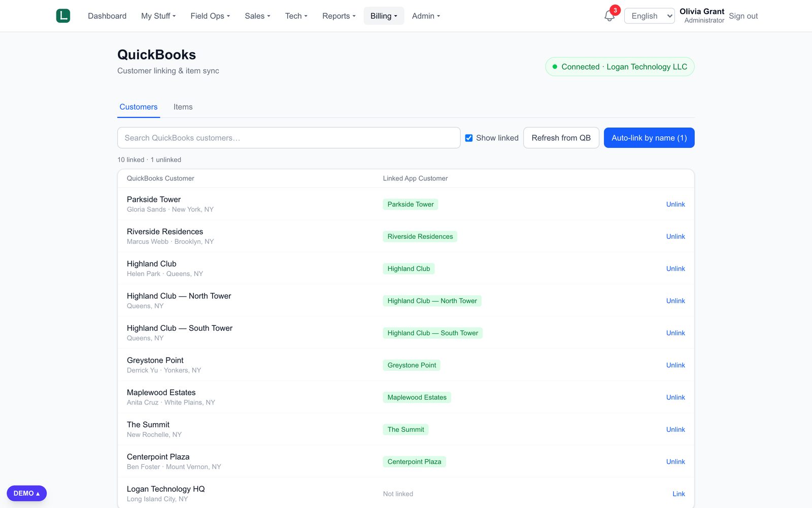Viewport: 812px width, 508px height.
Task: Click the Centerpoint Plaza linked tag
Action: (414, 462)
